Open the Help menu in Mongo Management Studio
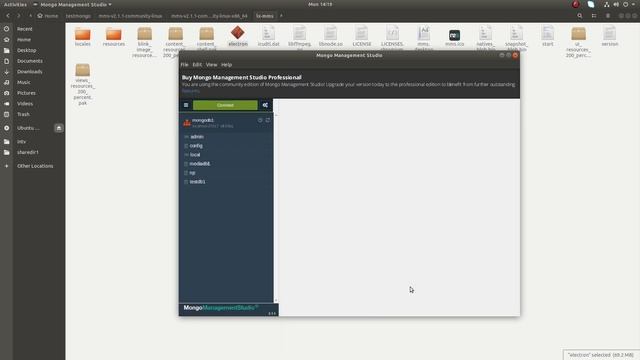The image size is (640, 360). pos(227,64)
